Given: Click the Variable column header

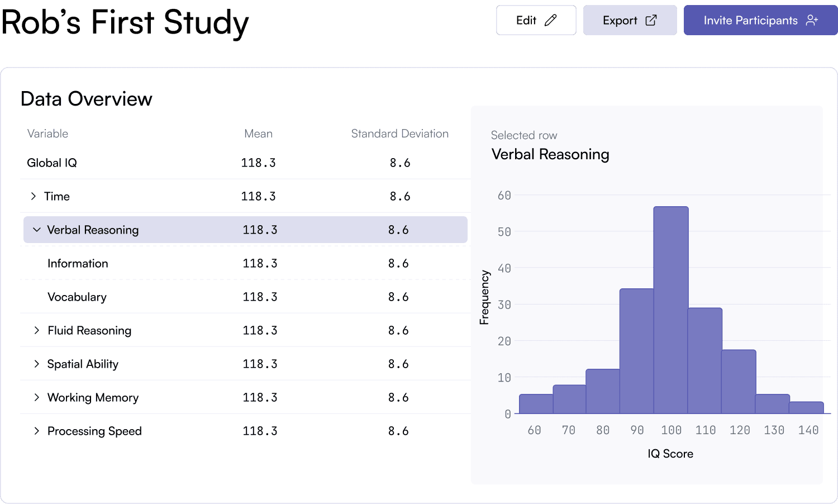Looking at the screenshot, I should tap(47, 134).
